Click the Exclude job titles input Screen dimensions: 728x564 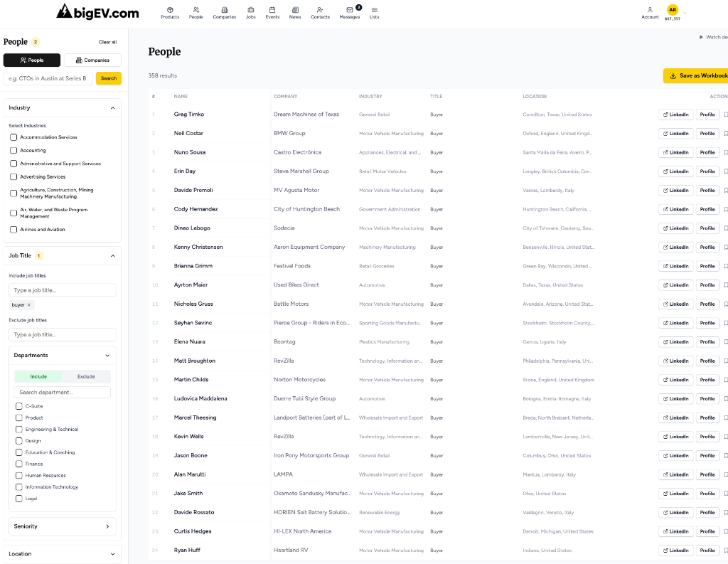click(63, 334)
